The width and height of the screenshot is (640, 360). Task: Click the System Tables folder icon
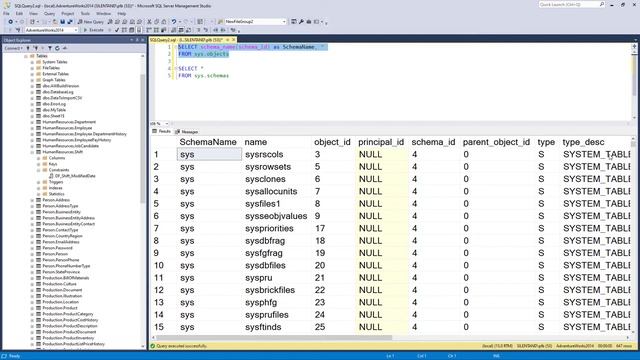click(x=38, y=62)
